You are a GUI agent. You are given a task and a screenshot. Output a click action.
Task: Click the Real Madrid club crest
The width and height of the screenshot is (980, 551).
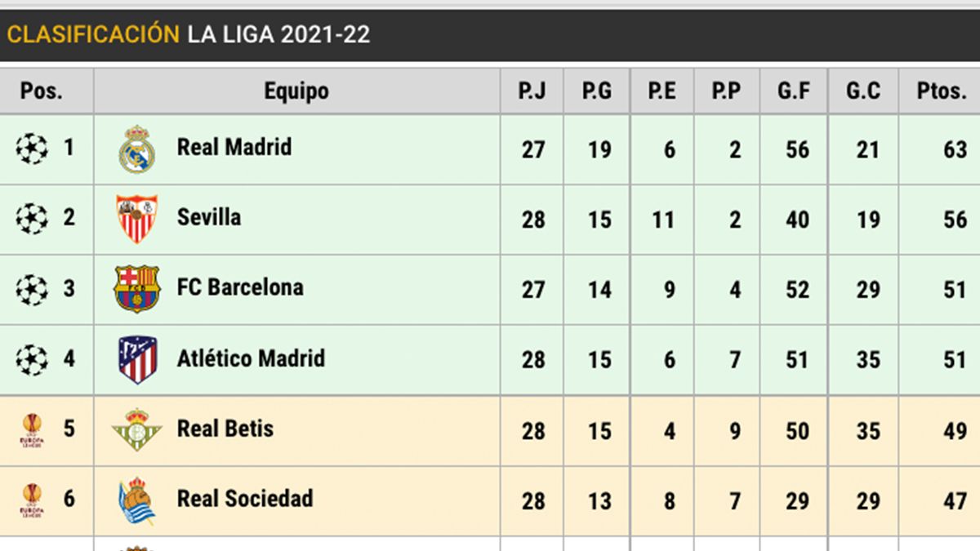coord(136,149)
